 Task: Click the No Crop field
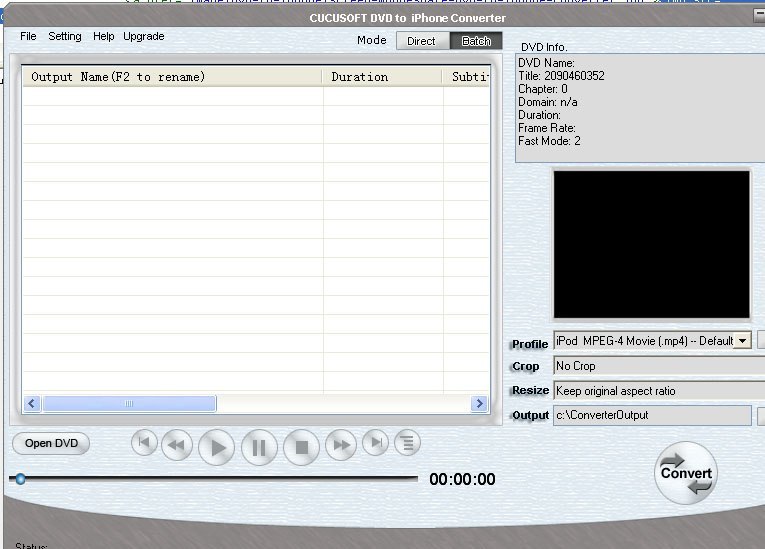(x=659, y=366)
